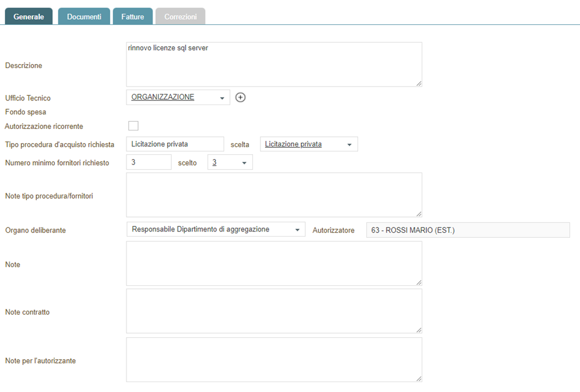Click the Note per l'autorizzante text area
This screenshot has height=392, width=580.
click(x=274, y=360)
